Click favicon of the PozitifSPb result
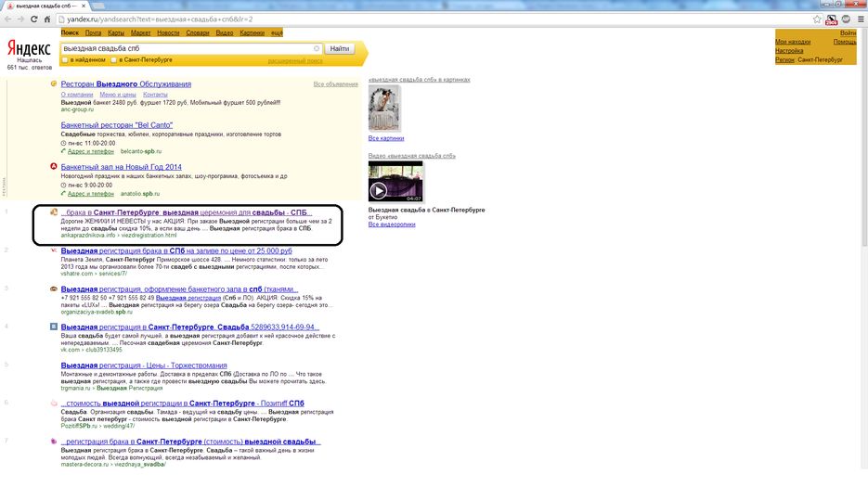The width and height of the screenshot is (868, 487). pos(54,403)
